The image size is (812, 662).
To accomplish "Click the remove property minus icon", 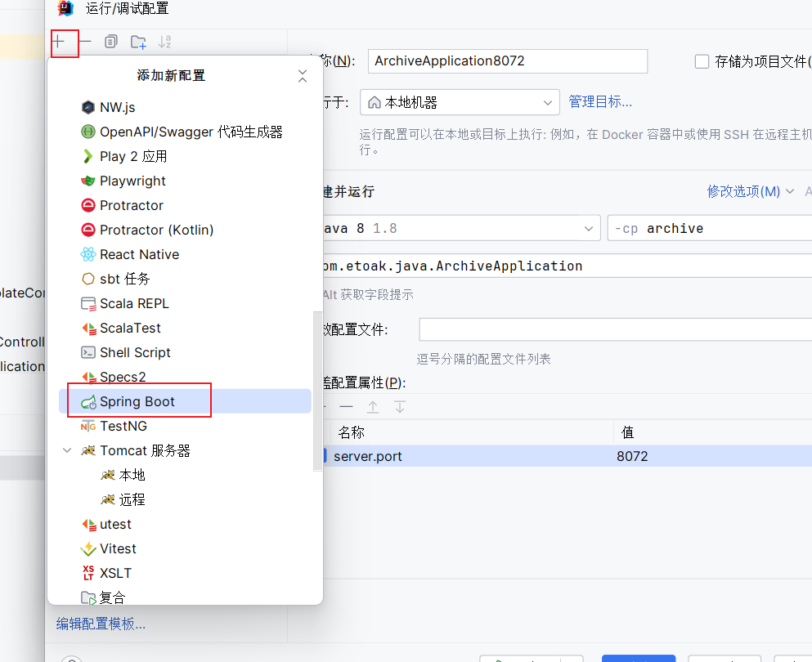I will (x=346, y=407).
